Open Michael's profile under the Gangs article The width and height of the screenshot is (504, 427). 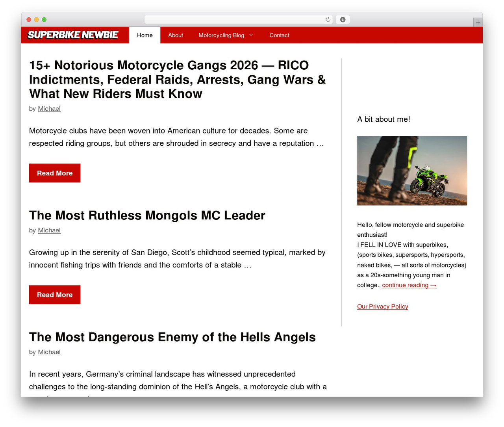[x=49, y=109]
